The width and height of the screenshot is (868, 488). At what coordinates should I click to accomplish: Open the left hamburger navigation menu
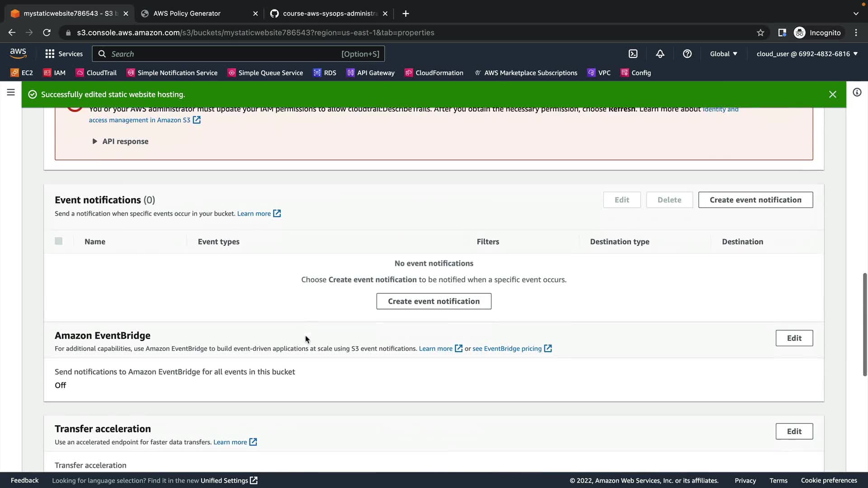(x=11, y=93)
